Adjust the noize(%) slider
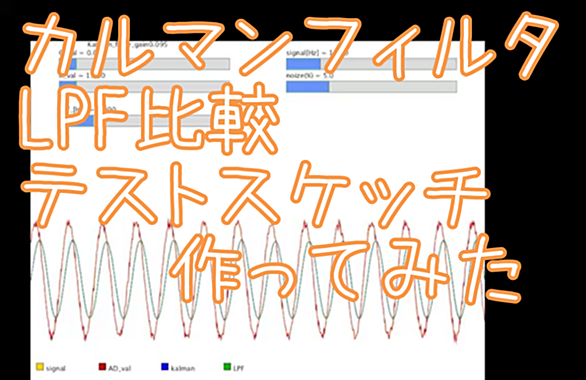This screenshot has height=380, width=586. [371, 87]
